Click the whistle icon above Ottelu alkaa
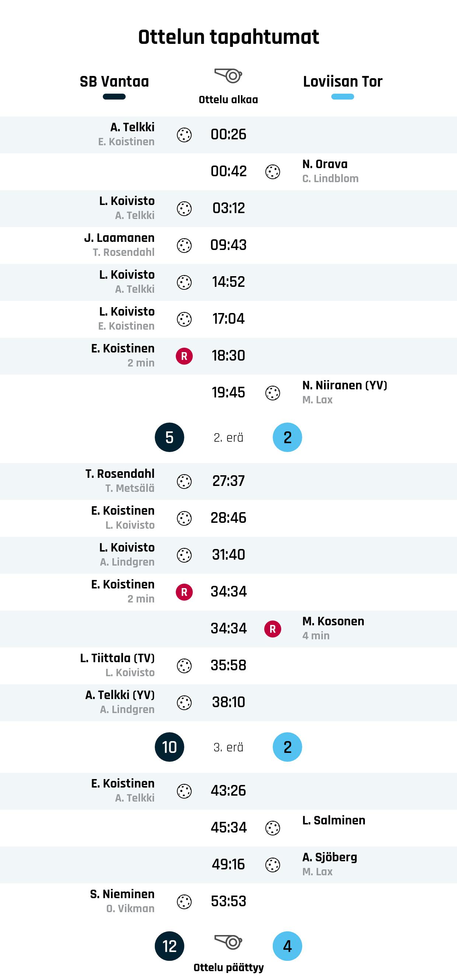 coord(228,75)
